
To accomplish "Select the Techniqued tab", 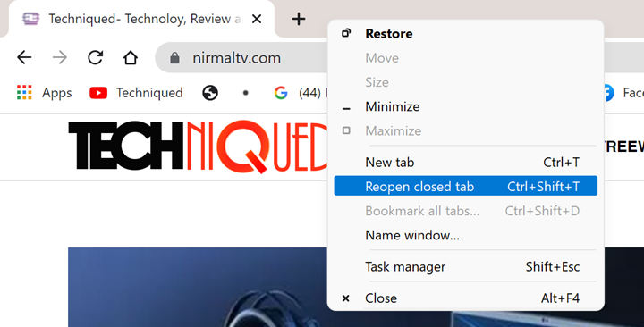I will coord(141,19).
